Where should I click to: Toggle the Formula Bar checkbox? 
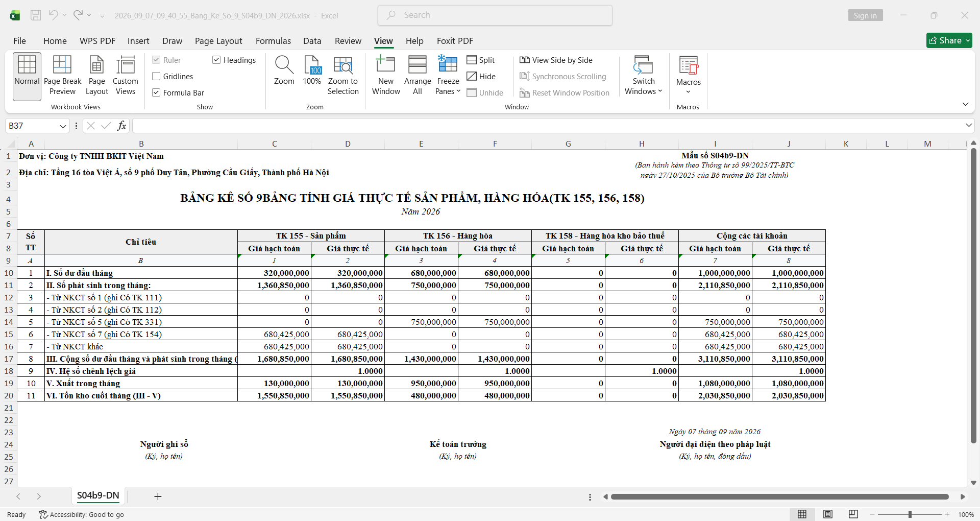(x=156, y=93)
